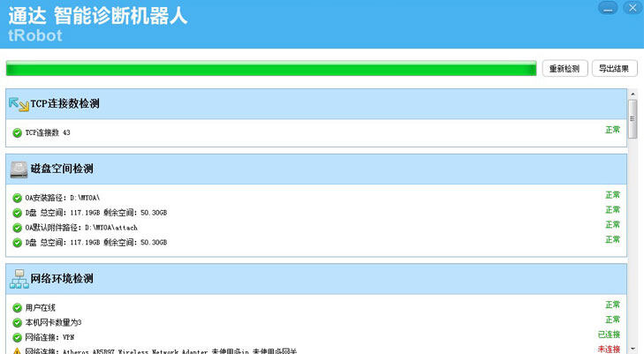Click green check icon beside 用户在线
Image resolution: width=644 pixels, height=354 pixels.
(18, 308)
